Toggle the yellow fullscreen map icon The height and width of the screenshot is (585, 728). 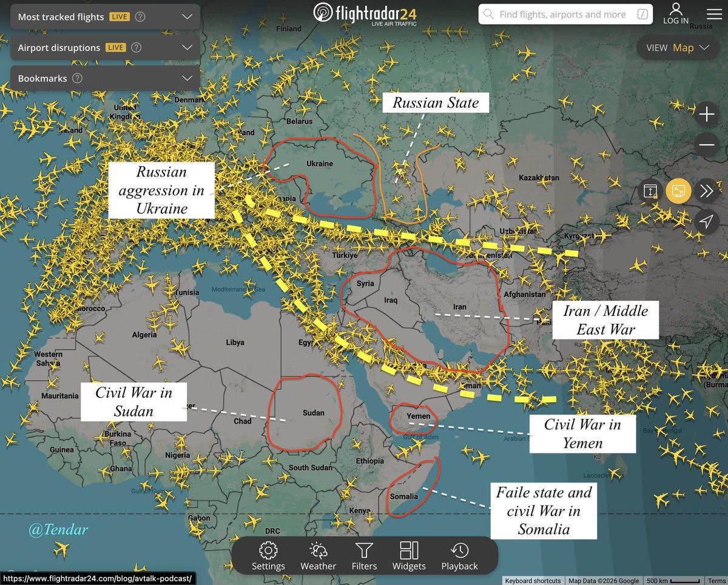click(x=678, y=191)
